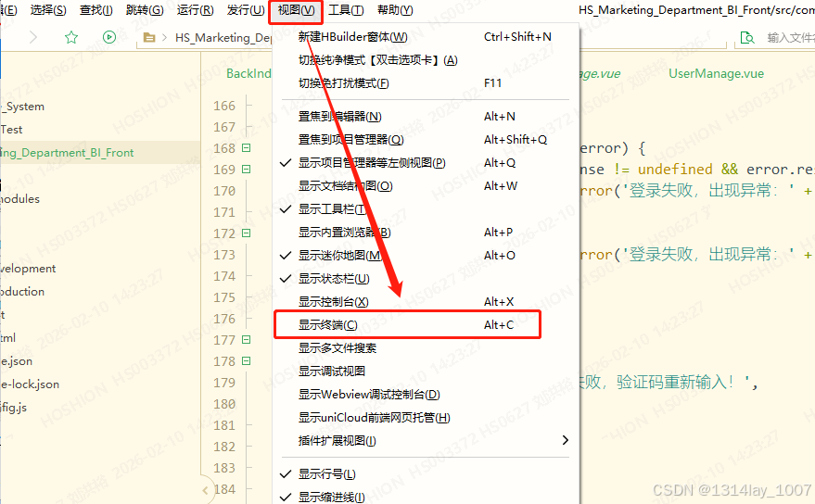This screenshot has width=815, height=504.
Task: Open the 工具(T) menu
Action: 345,10
